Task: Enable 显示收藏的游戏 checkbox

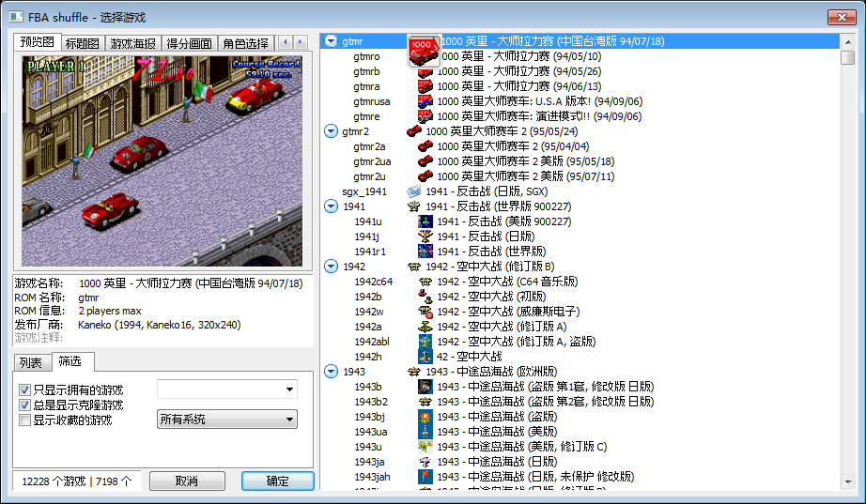Action: (x=24, y=420)
